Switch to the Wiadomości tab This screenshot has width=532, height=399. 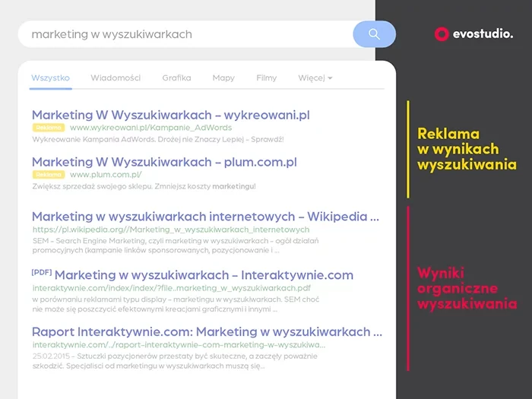click(x=116, y=78)
